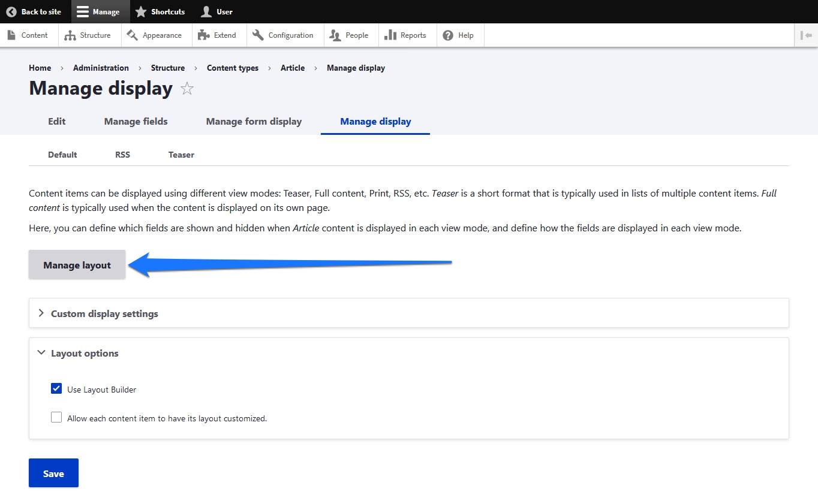
Task: Click the Manage hamburger icon
Action: pyautogui.click(x=83, y=11)
